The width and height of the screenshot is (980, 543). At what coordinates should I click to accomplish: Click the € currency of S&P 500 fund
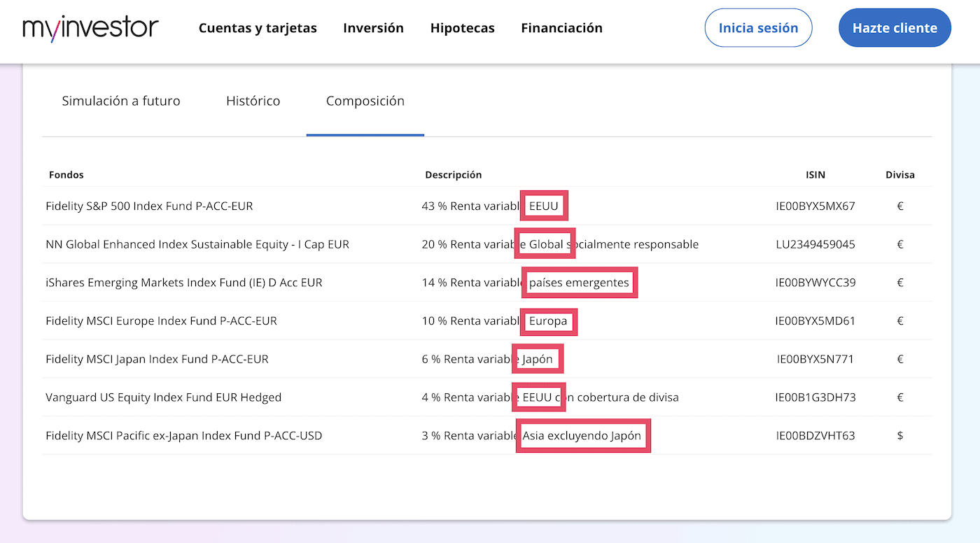[x=900, y=206]
